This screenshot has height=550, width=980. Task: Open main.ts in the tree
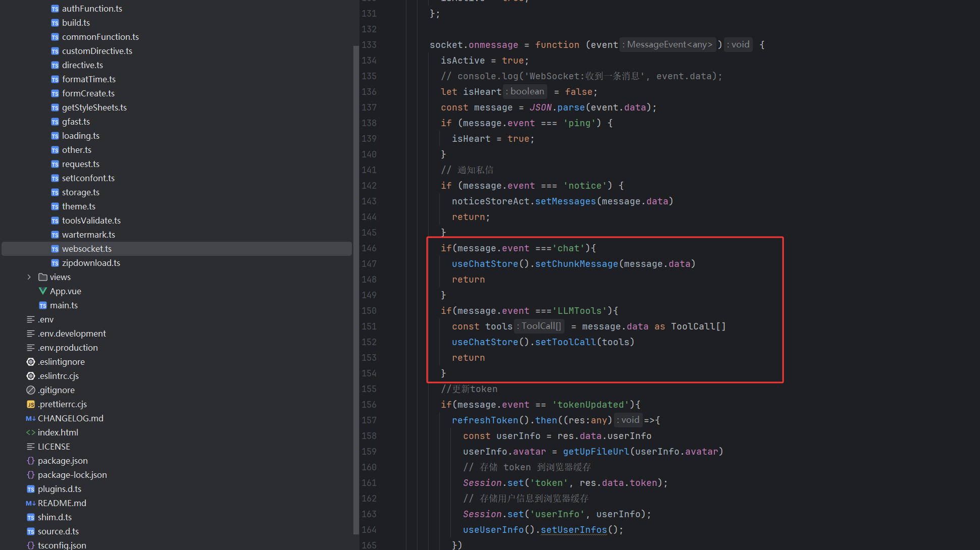point(64,305)
